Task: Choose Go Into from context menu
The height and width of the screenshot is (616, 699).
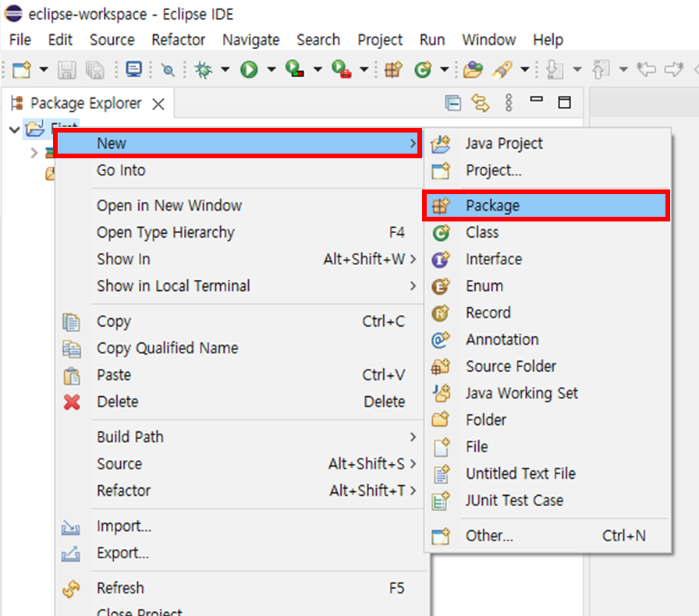Action: (239, 170)
